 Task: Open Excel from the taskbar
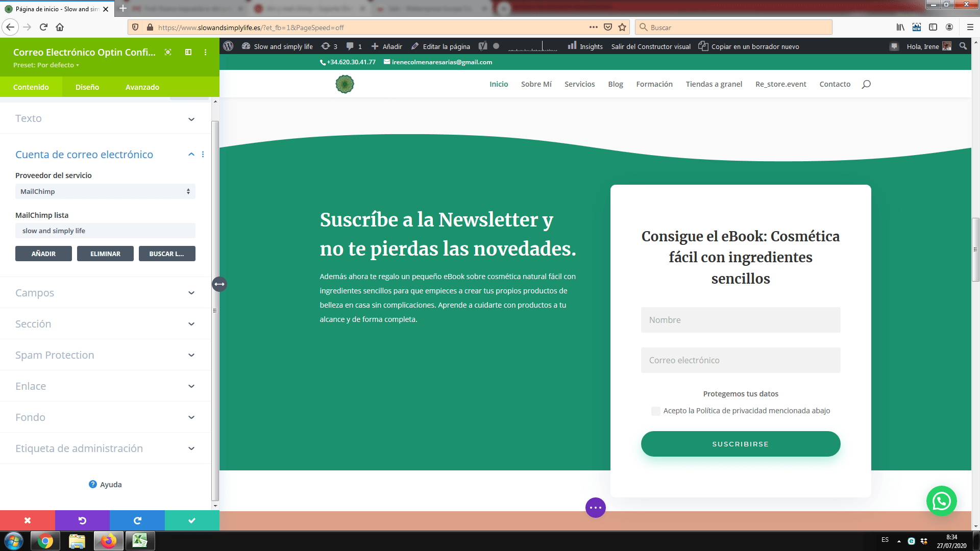[140, 541]
